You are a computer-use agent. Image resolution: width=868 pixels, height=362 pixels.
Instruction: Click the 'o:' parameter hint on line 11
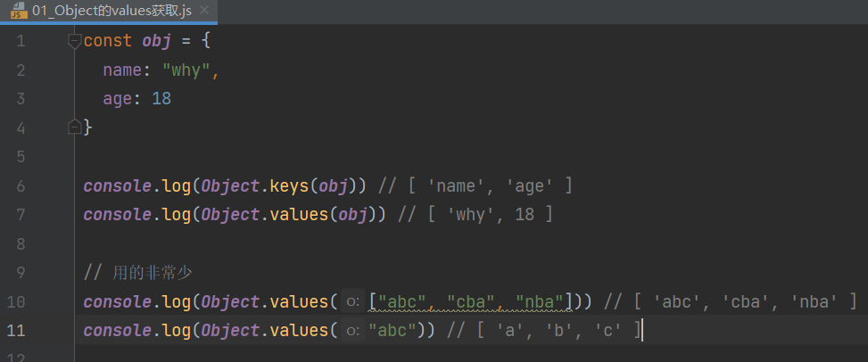[352, 331]
